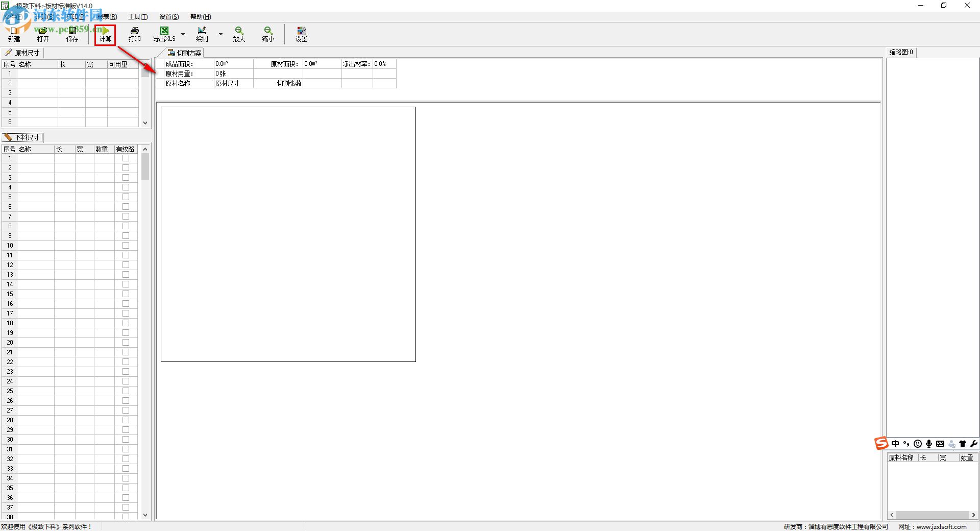Save the project via the 保存 icon
Image resolution: width=980 pixels, height=531 pixels.
point(72,34)
